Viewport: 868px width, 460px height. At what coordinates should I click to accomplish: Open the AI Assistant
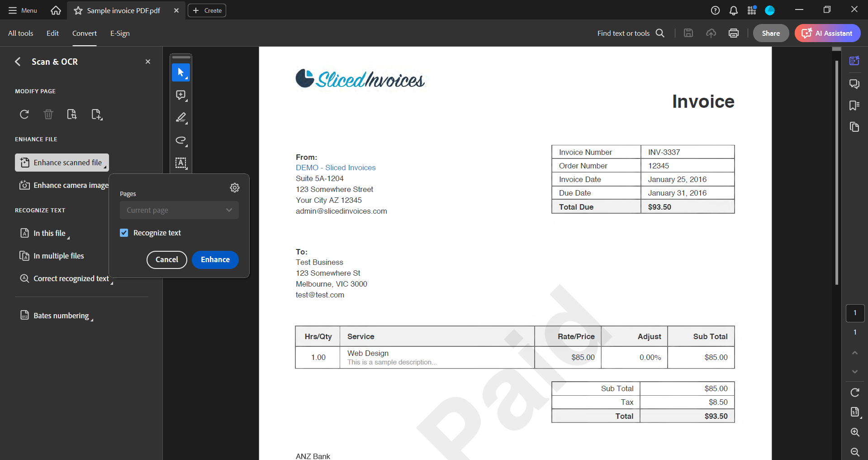(827, 33)
